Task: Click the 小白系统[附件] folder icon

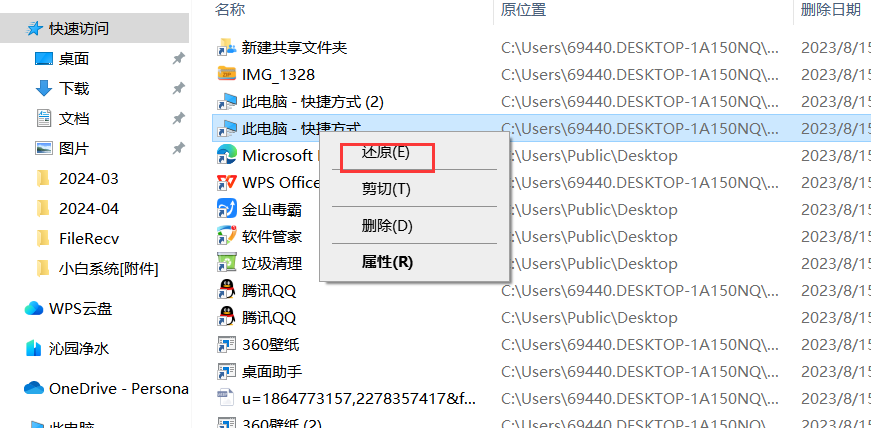Action: click(43, 269)
